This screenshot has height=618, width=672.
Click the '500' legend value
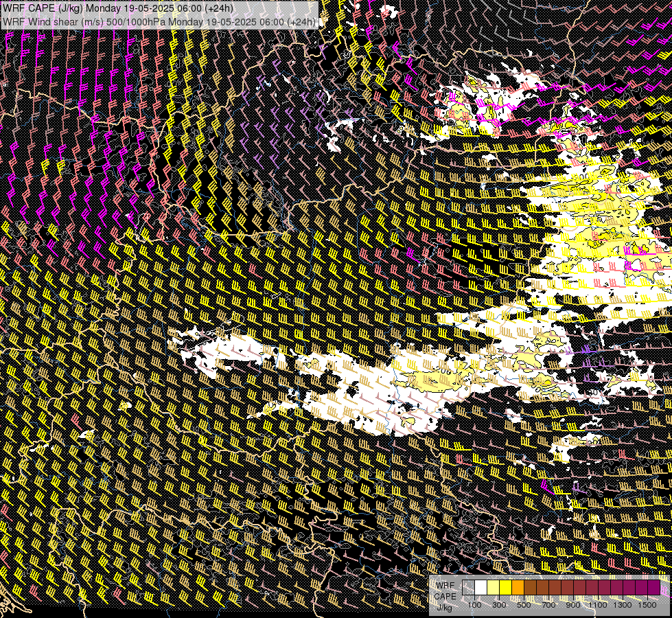[x=524, y=605]
